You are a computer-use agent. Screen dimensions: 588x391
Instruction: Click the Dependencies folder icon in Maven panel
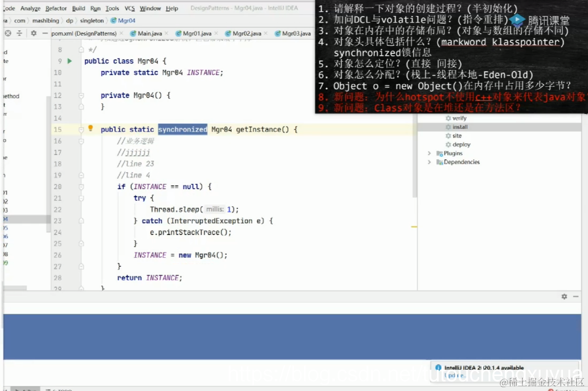[439, 162]
